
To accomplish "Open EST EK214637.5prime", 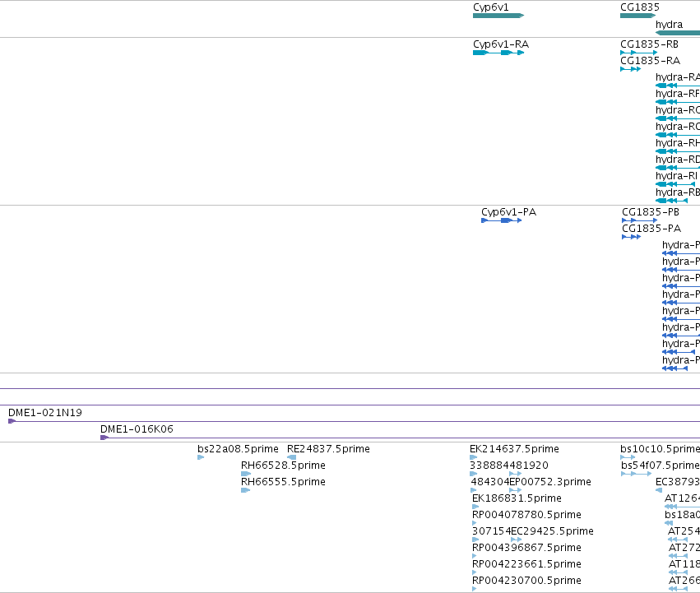I will tap(473, 457).
